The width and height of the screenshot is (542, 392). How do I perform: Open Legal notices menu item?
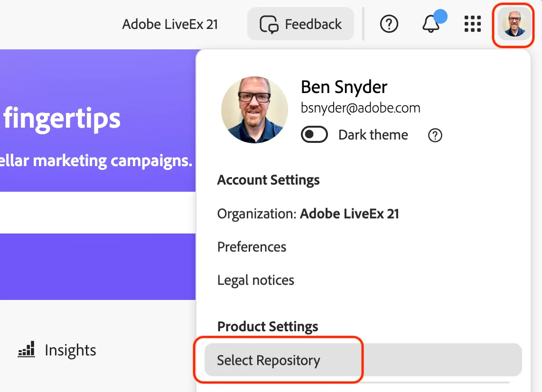click(255, 280)
